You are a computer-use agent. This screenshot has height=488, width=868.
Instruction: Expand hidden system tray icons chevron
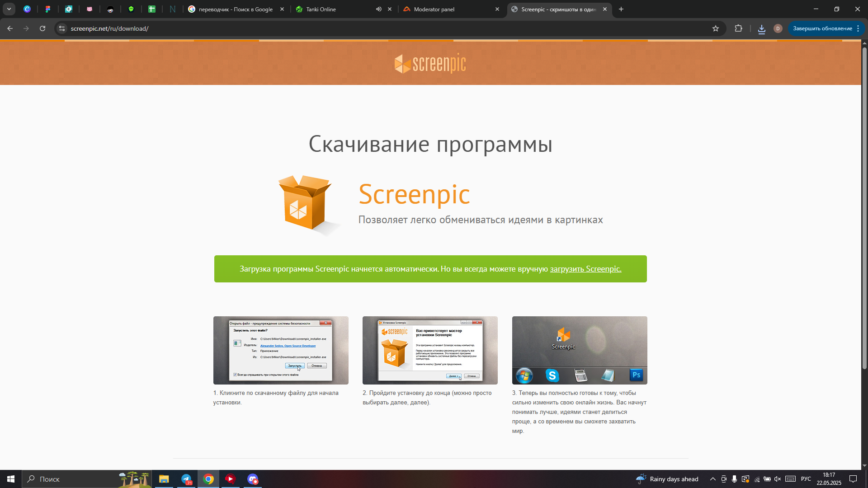[712, 479]
